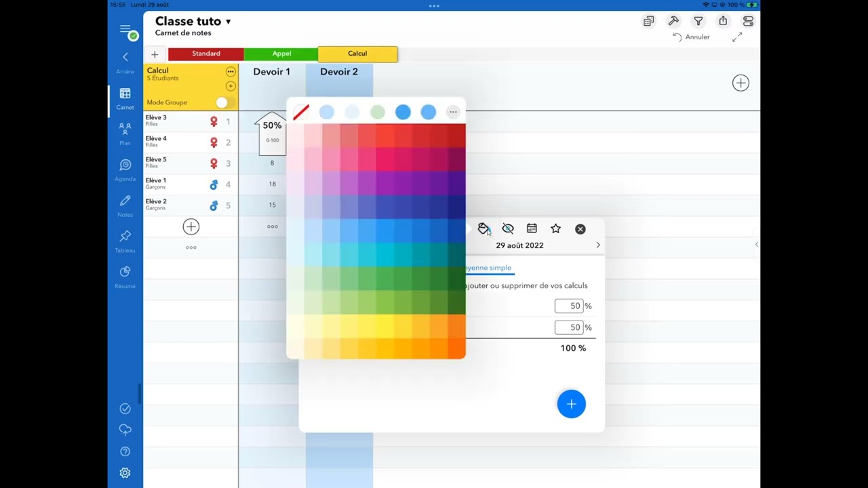Open the toggles options icon
Screen dimensions: 868x488
point(748,21)
